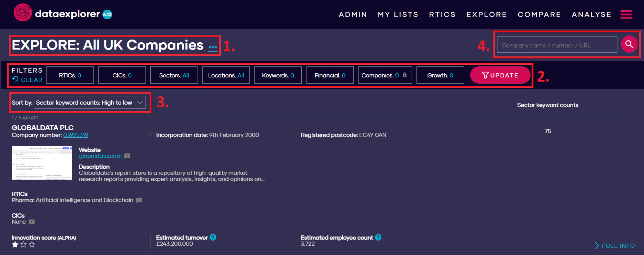Click the dataexplorer logo icon
644x255 pixels.
coord(23,13)
